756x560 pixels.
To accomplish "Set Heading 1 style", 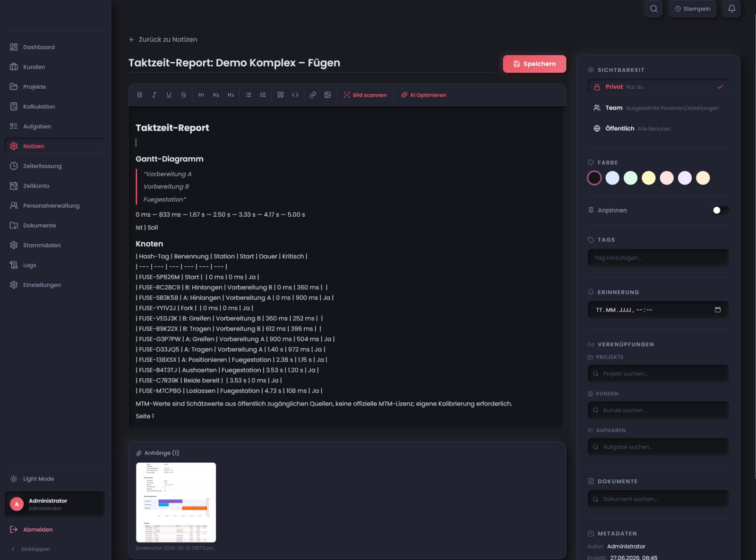I will (x=201, y=95).
